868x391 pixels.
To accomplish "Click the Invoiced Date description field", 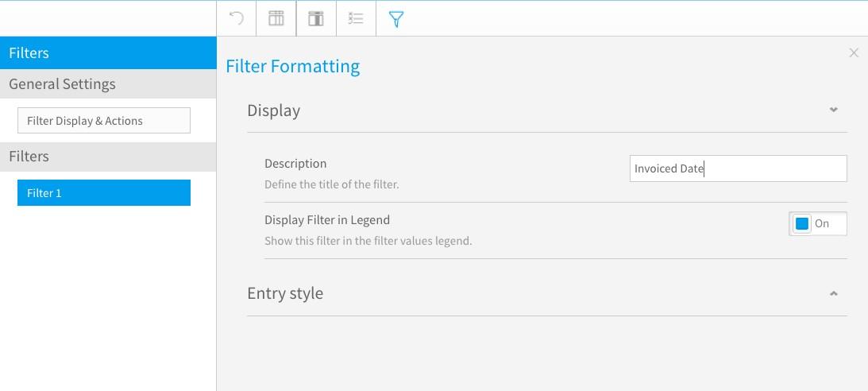I will click(739, 168).
